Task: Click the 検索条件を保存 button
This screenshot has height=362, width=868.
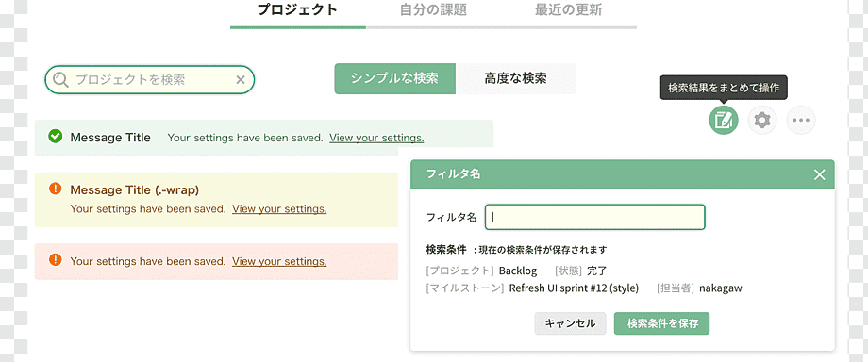Action: click(x=661, y=323)
